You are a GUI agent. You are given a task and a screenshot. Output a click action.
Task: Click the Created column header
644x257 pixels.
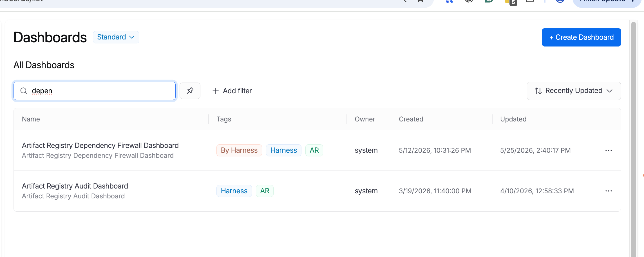(x=411, y=119)
